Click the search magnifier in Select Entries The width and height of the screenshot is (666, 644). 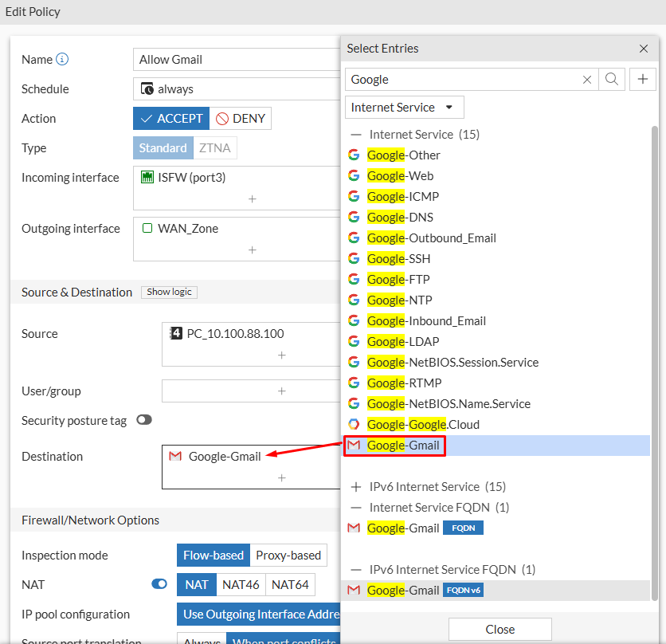tap(612, 79)
